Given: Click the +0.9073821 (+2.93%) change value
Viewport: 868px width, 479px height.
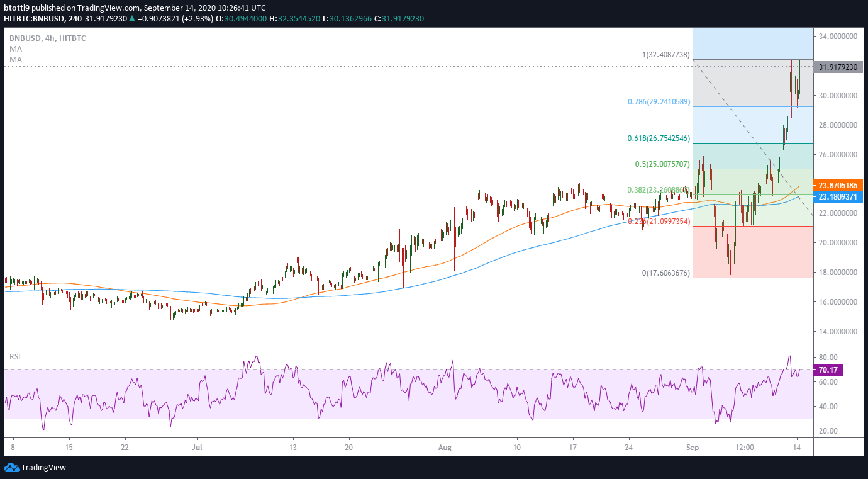Looking at the screenshot, I should (175, 19).
